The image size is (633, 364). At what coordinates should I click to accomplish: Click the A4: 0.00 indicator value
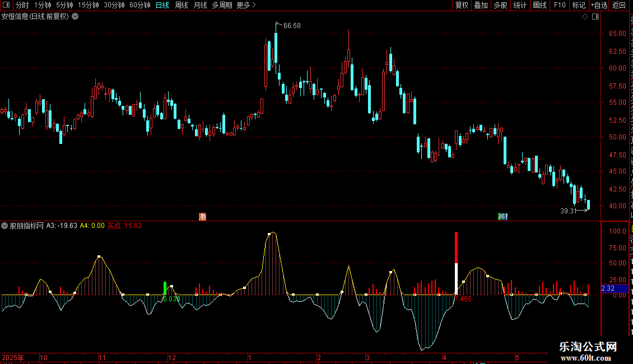[x=92, y=226]
